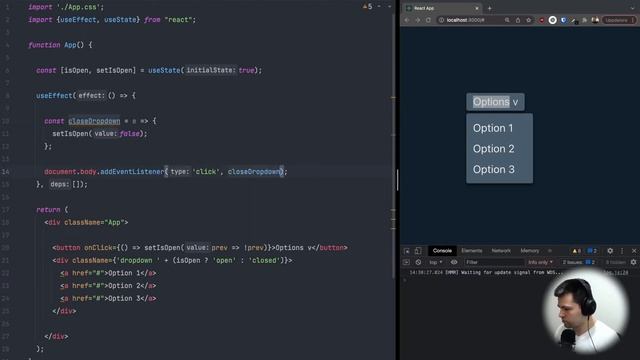This screenshot has height=360, width=640.
Task: Reload the localhost page
Action: 428,20
